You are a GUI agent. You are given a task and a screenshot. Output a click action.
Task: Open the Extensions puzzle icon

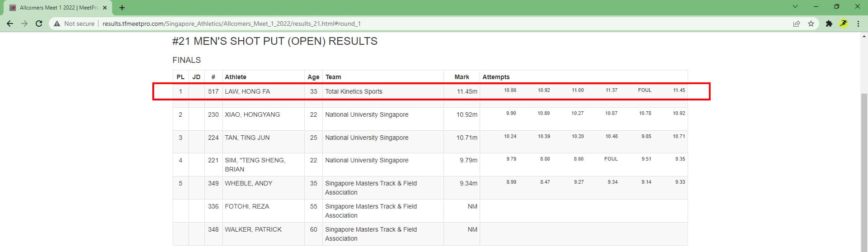coord(829,24)
